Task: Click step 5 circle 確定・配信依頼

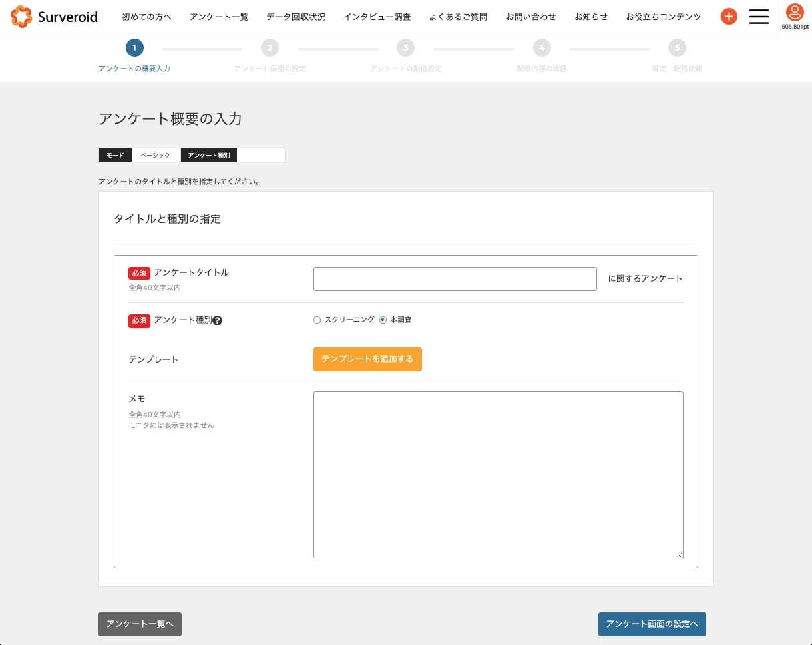Action: (677, 48)
